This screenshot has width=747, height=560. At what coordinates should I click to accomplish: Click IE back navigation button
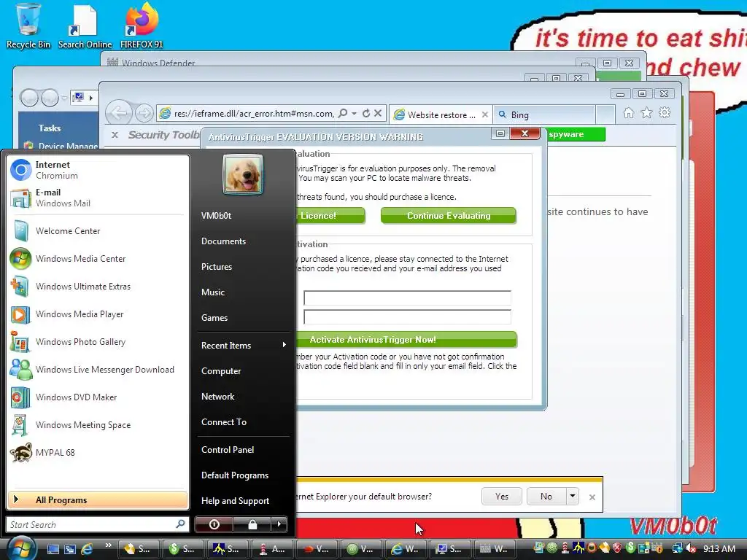[x=119, y=113]
